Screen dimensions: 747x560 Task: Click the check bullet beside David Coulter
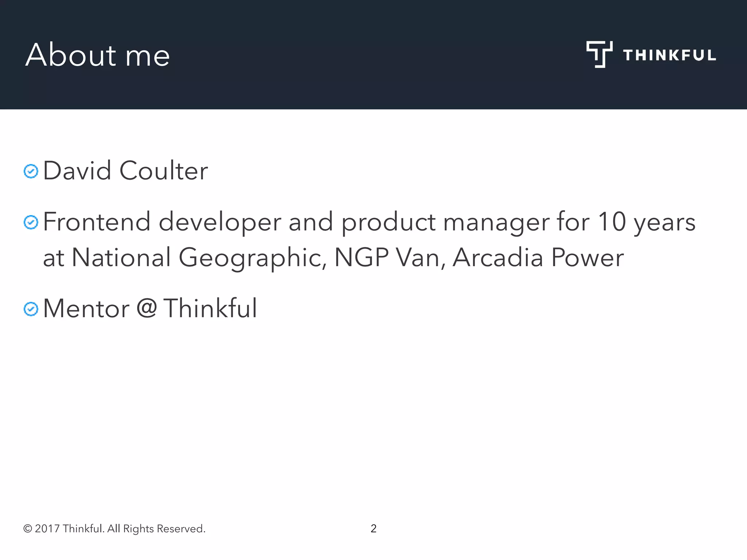(31, 171)
